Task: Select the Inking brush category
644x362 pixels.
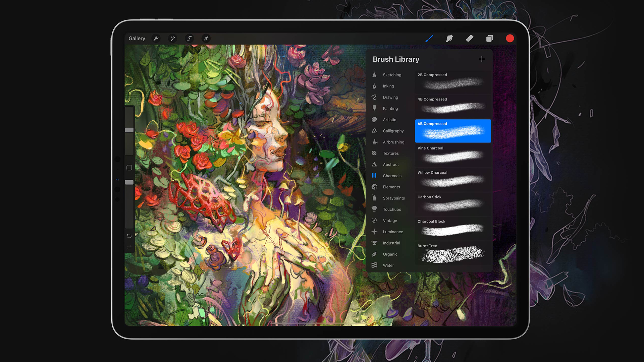Action: [388, 85]
